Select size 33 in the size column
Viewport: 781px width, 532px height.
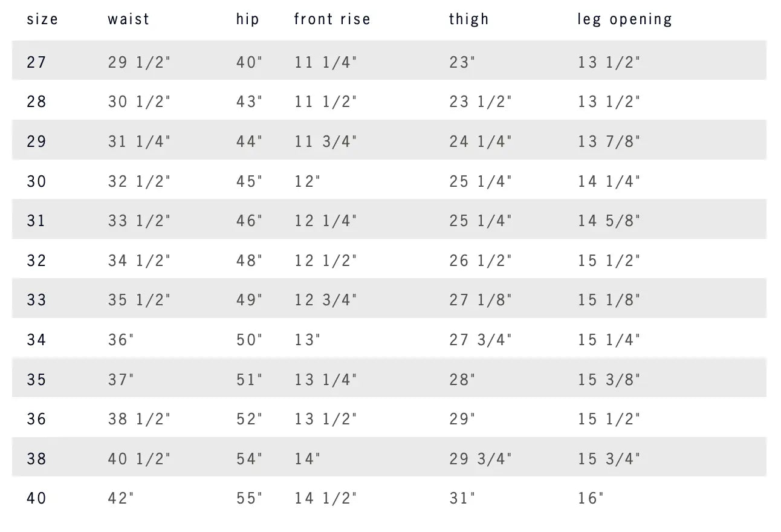coord(36,300)
